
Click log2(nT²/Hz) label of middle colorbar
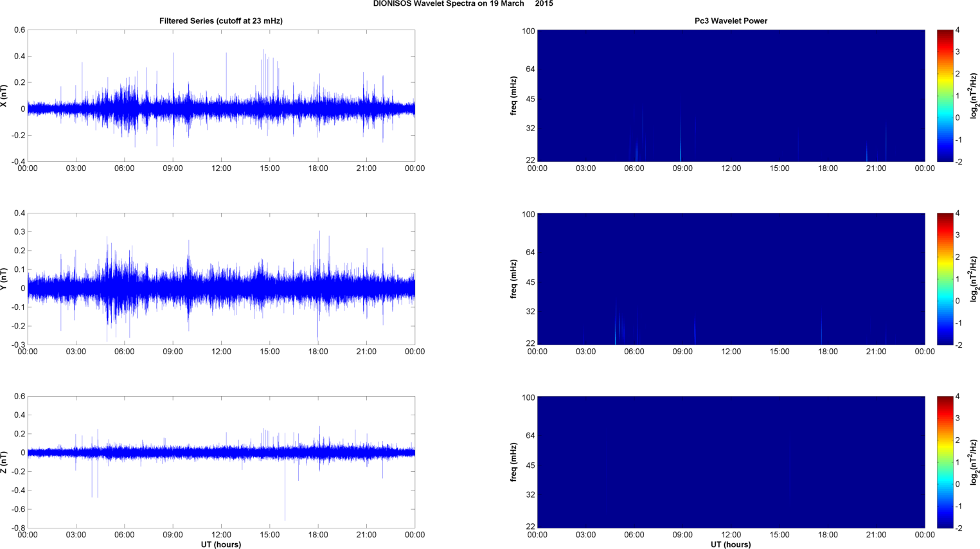coord(974,279)
